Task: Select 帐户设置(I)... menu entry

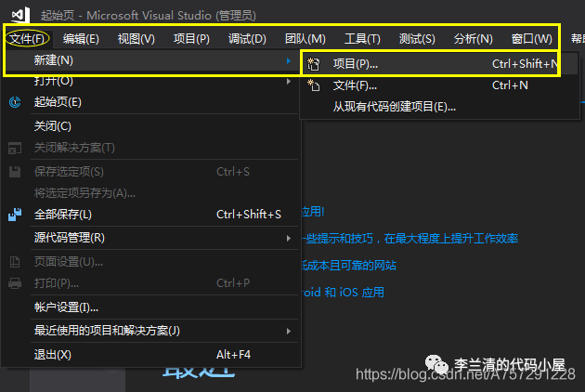Action: tap(151, 307)
